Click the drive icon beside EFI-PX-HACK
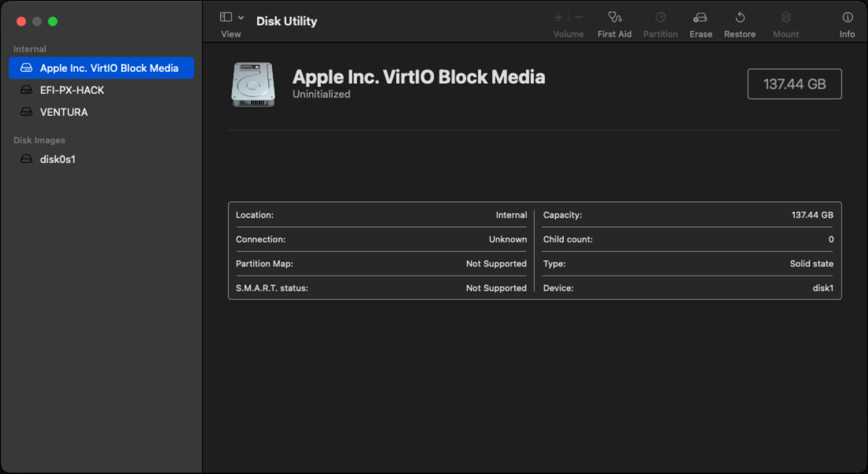This screenshot has height=474, width=868. (26, 90)
